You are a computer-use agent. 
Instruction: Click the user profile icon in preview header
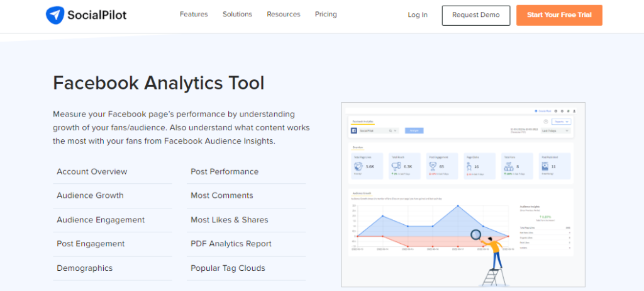click(574, 111)
